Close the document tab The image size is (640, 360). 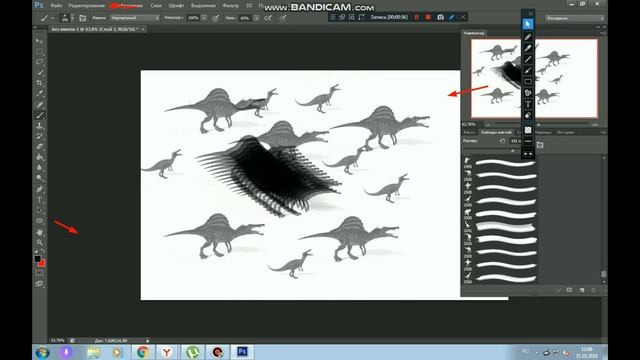pyautogui.click(x=143, y=29)
